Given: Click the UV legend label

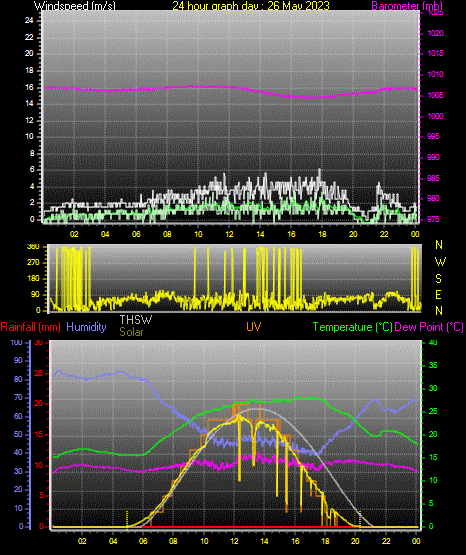Looking at the screenshot, I should coord(254,327).
